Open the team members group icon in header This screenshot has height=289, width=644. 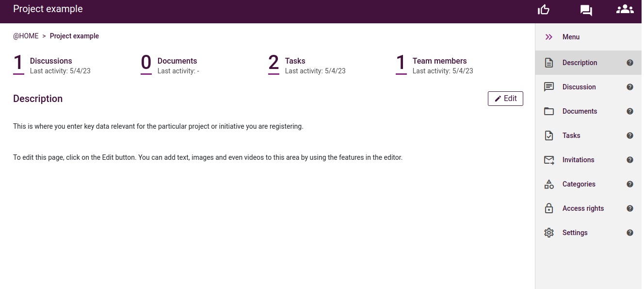pos(625,9)
